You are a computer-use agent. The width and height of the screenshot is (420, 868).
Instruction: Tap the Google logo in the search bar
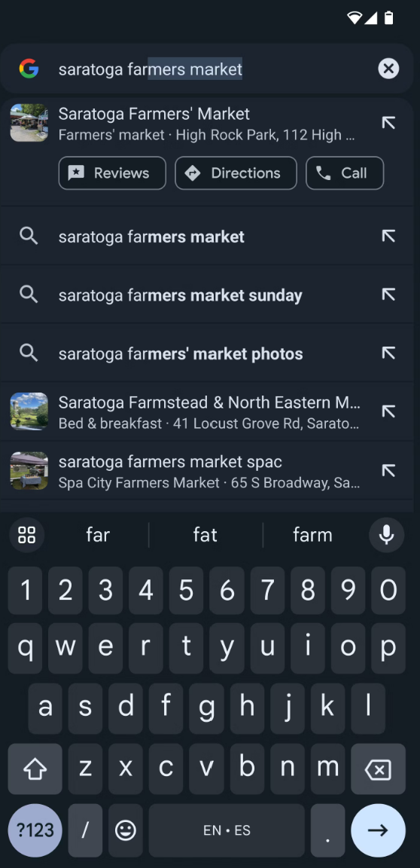pos(29,69)
